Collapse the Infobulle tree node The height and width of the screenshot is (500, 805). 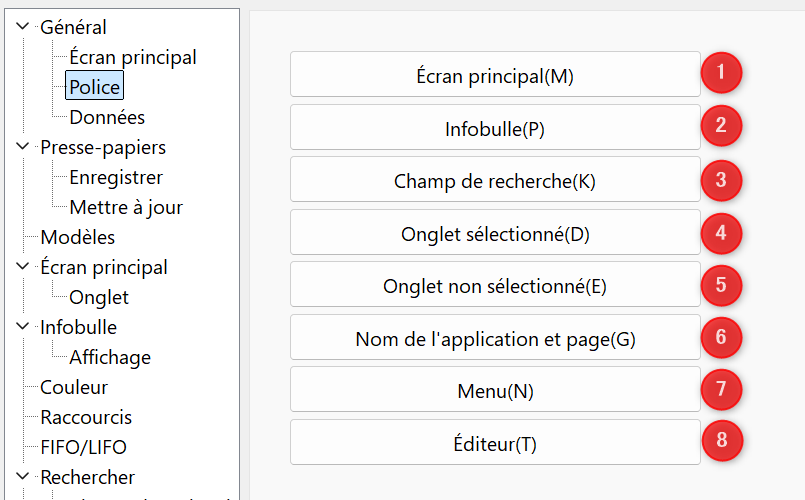pos(22,326)
